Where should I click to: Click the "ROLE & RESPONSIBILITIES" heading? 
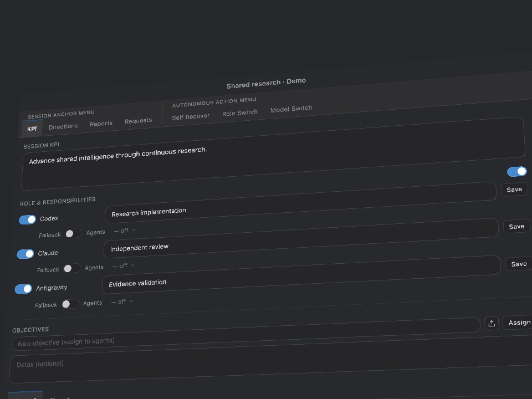click(x=58, y=201)
